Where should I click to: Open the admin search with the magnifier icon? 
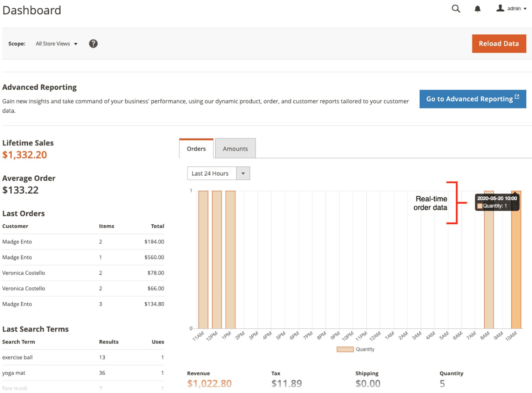click(x=456, y=9)
